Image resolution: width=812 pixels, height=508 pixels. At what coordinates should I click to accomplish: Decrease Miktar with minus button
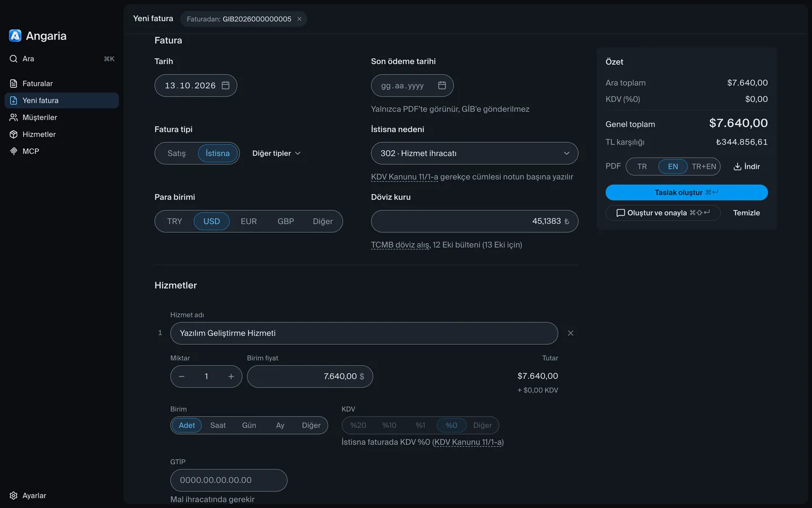(182, 376)
